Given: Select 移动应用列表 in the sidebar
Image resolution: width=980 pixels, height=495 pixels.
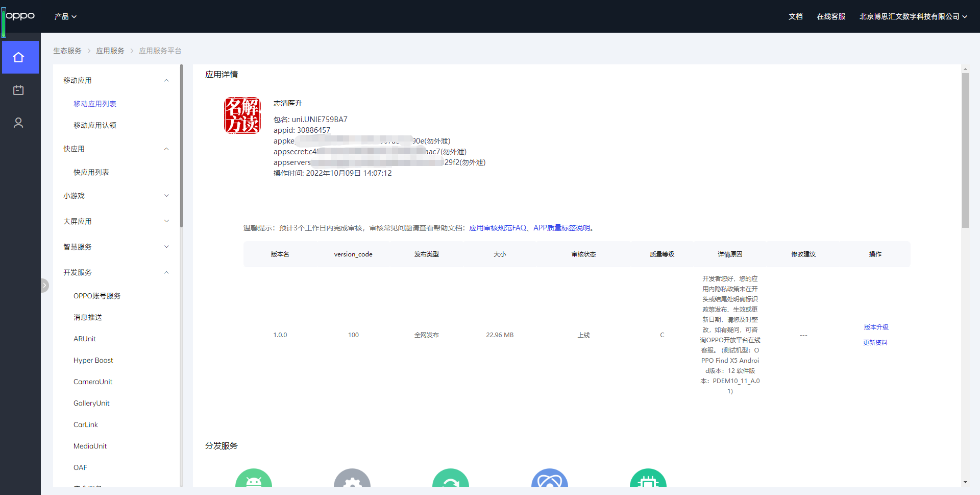Looking at the screenshot, I should click(95, 104).
